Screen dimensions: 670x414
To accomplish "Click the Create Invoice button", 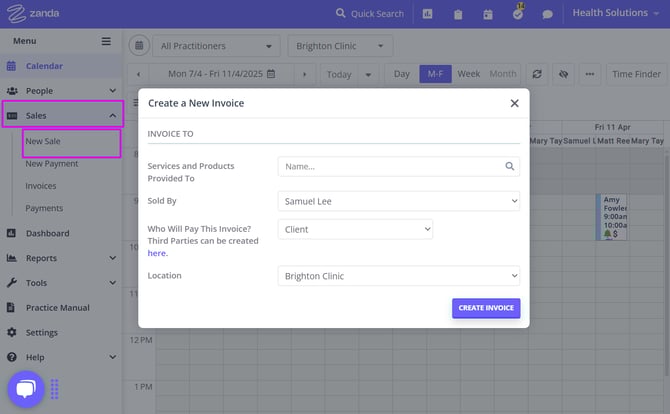I will tap(486, 308).
